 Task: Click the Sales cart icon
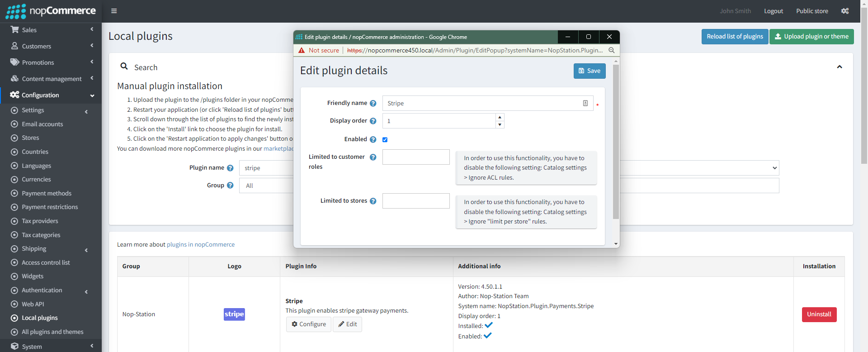(x=14, y=29)
